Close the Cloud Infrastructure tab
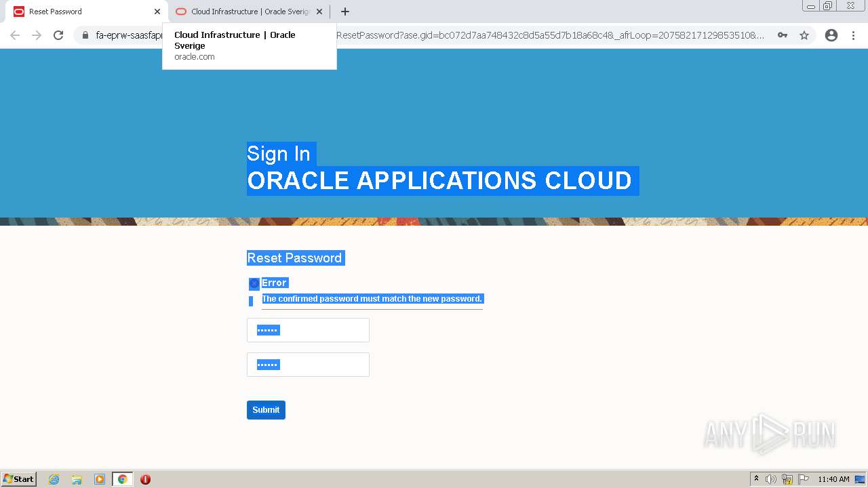 click(319, 12)
